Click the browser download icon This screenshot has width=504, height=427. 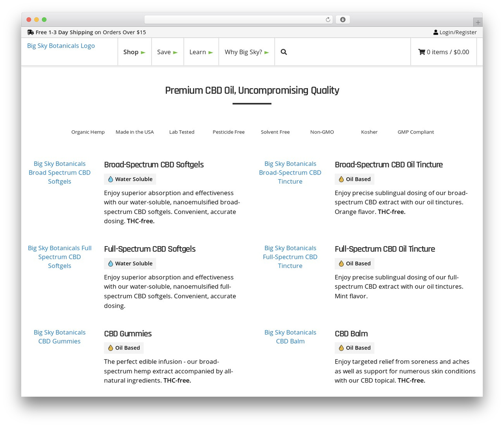343,20
